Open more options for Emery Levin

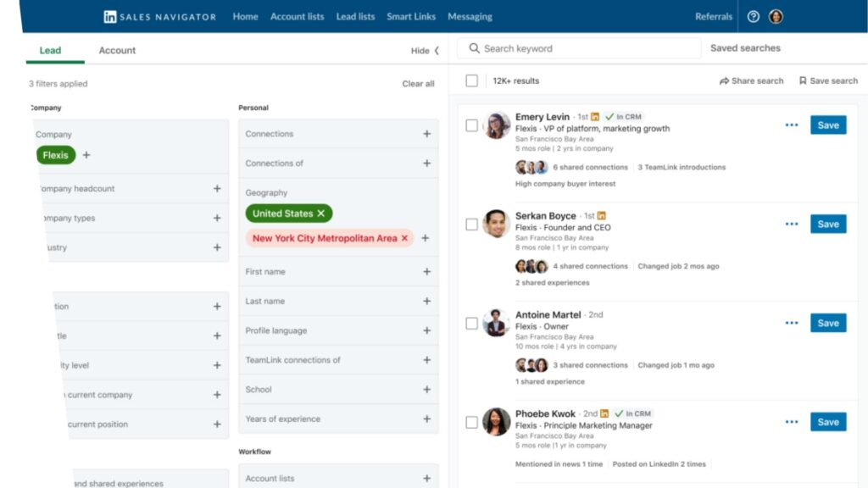pyautogui.click(x=792, y=125)
